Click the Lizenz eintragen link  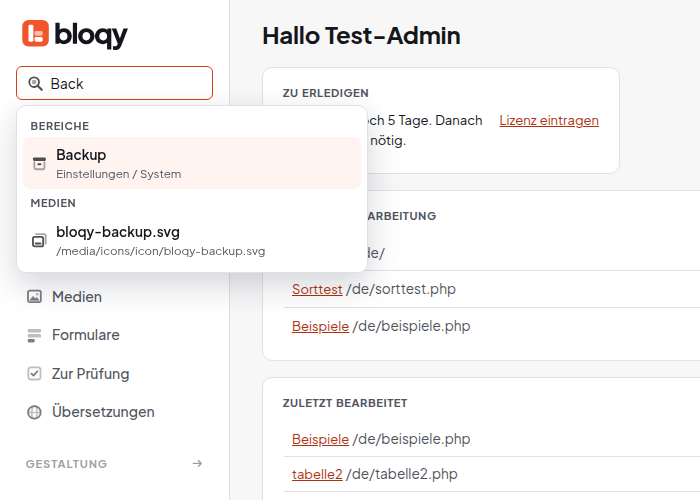click(x=549, y=121)
